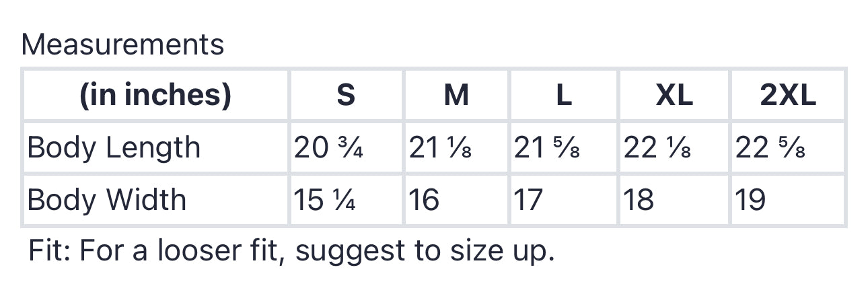Click the 22 ⅝ body length cell

[x=770, y=147]
